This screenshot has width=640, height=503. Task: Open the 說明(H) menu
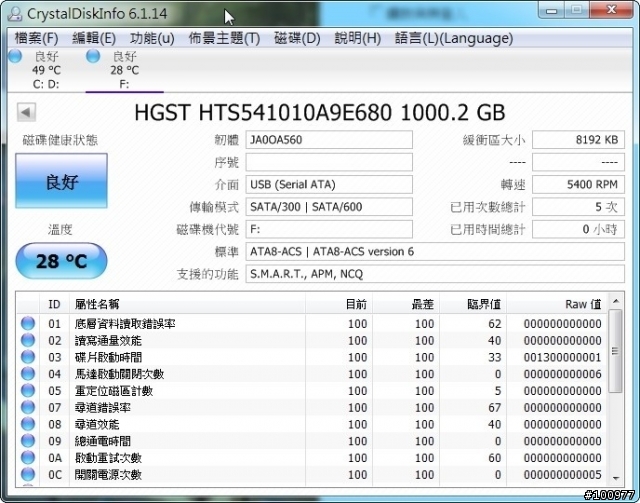point(358,38)
